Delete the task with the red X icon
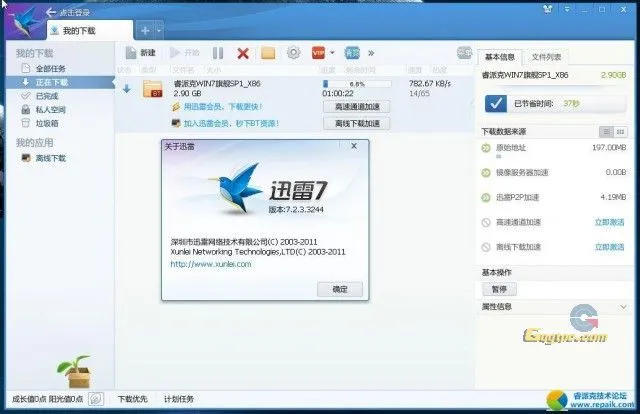The width and height of the screenshot is (640, 414). click(243, 53)
